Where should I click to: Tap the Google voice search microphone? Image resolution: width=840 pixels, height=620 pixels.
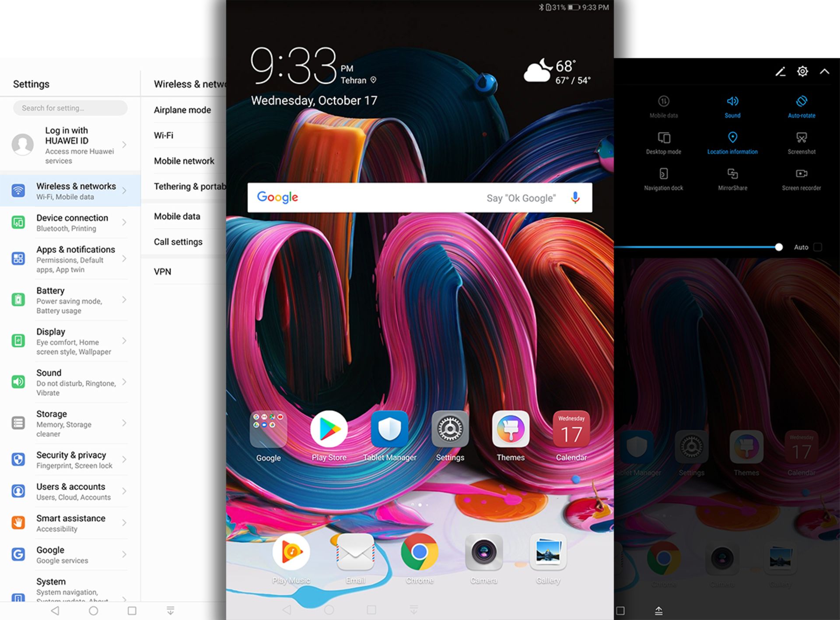pos(575,198)
